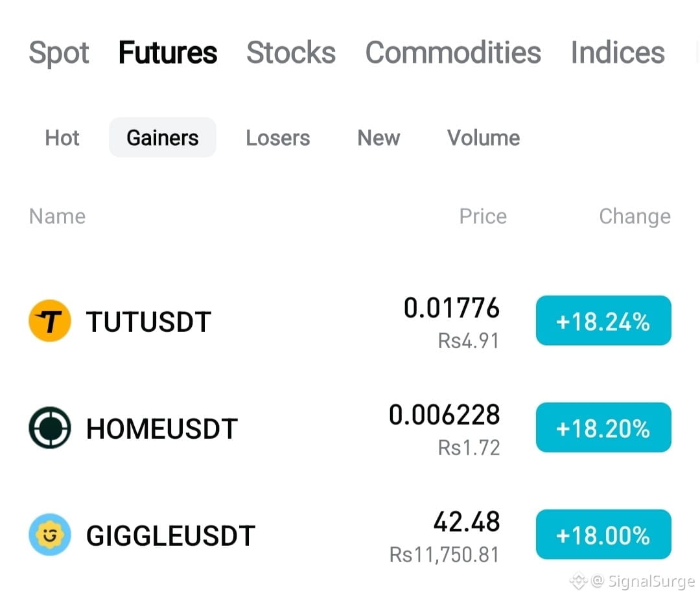
Task: Show the Losers list
Action: click(277, 137)
